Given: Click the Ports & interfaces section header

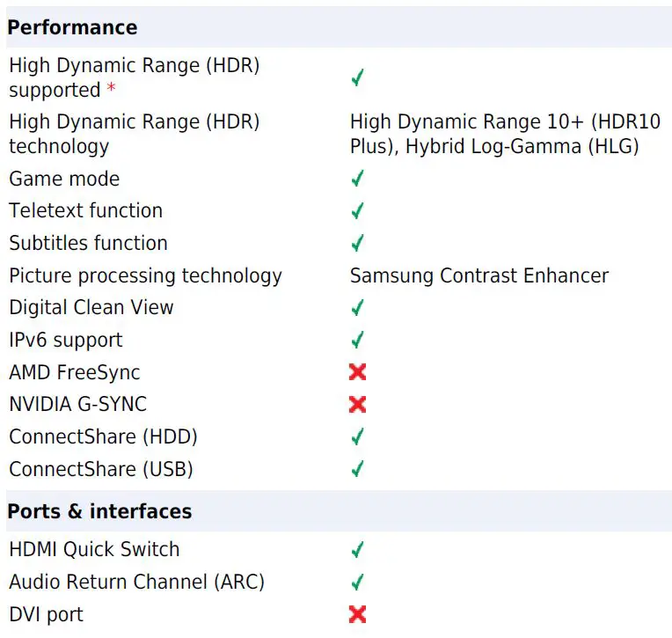Looking at the screenshot, I should [x=99, y=511].
